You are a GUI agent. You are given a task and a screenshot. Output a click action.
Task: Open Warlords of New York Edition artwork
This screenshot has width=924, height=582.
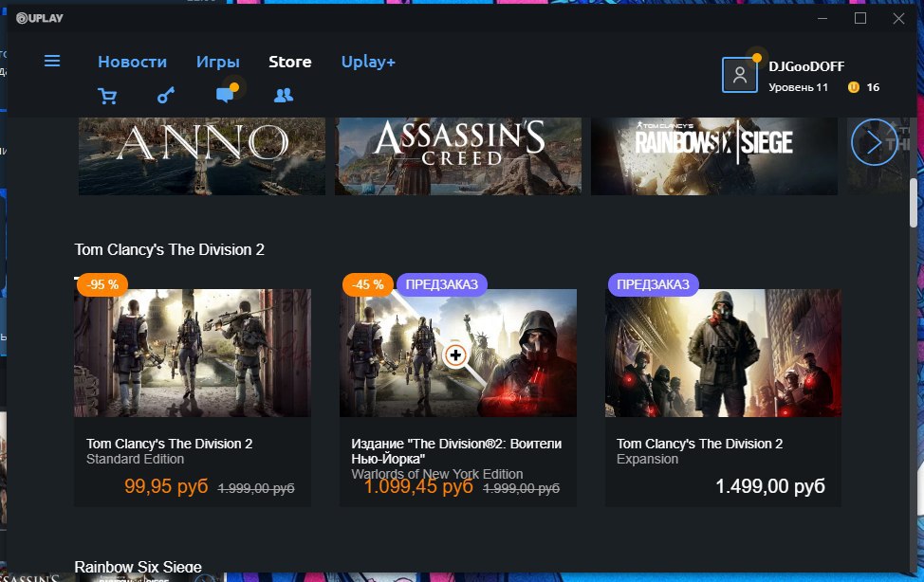pyautogui.click(x=458, y=353)
